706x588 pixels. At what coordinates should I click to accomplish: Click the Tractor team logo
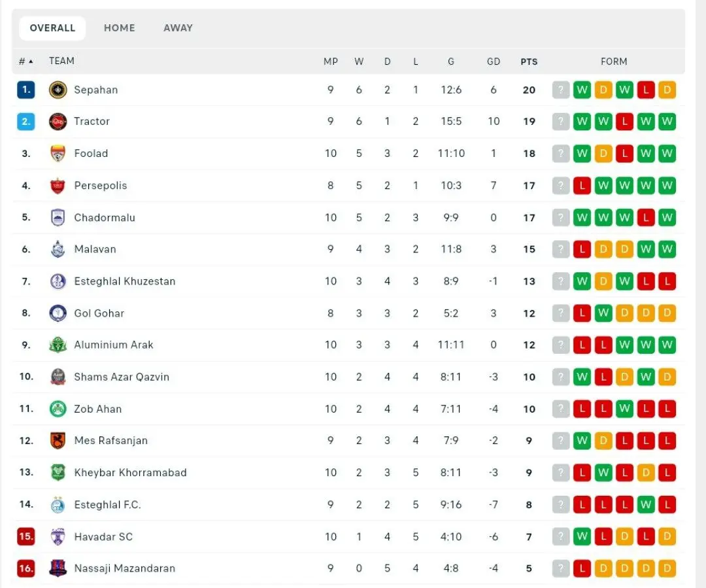[58, 122]
